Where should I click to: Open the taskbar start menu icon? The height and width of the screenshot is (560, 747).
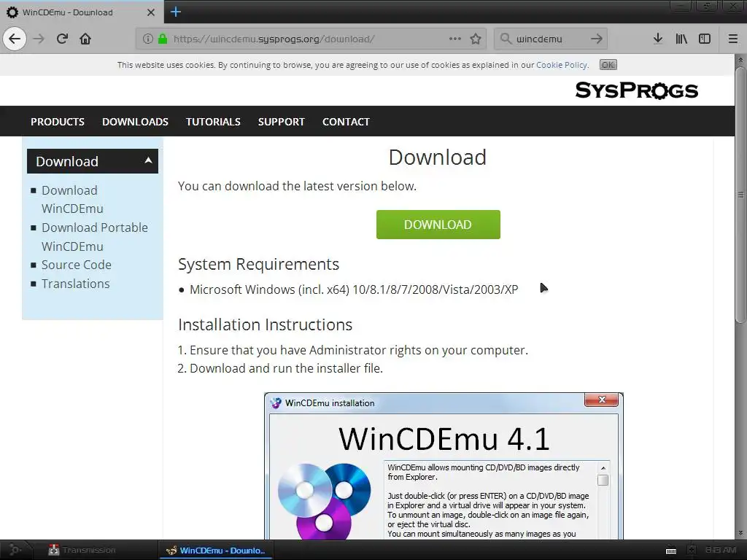click(15, 550)
